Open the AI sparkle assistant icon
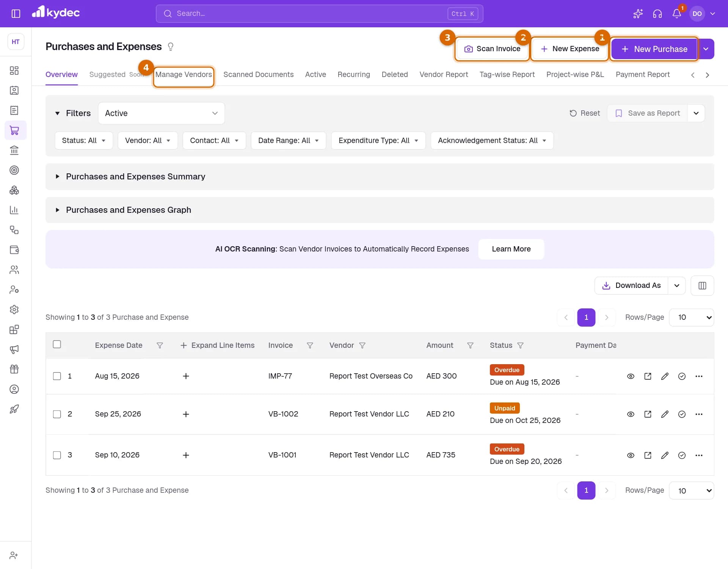Viewport: 728px width, 569px height. (638, 14)
